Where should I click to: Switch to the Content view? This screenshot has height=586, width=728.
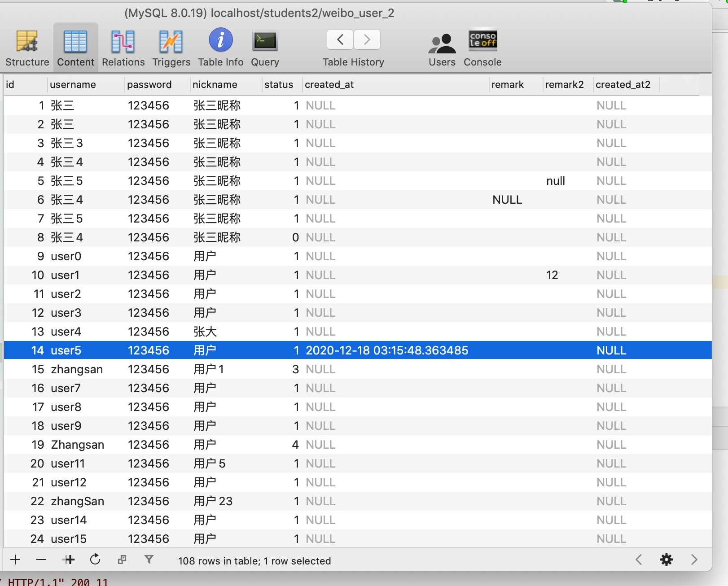75,48
